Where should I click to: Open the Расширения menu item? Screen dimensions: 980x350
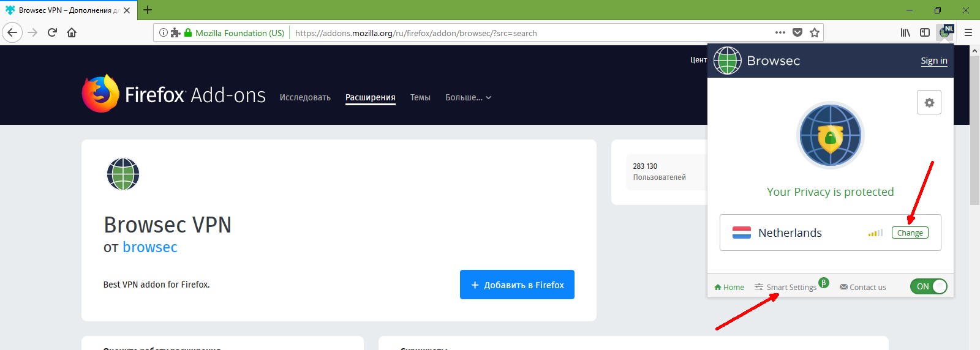pyautogui.click(x=370, y=97)
